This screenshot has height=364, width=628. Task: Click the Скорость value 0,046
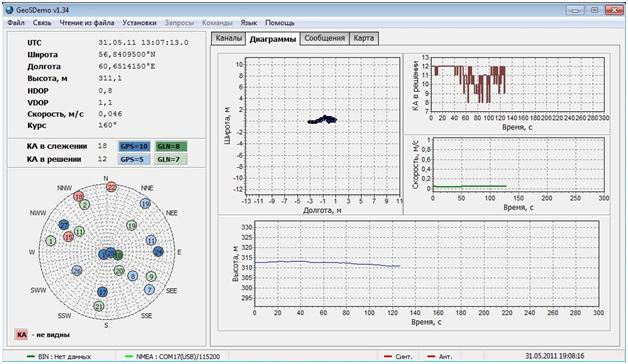(110, 114)
